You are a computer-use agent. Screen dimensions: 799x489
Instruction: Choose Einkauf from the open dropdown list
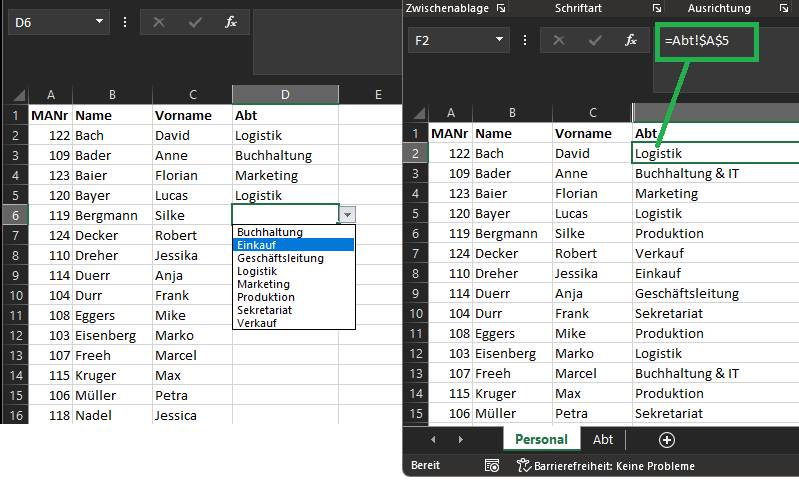(294, 245)
